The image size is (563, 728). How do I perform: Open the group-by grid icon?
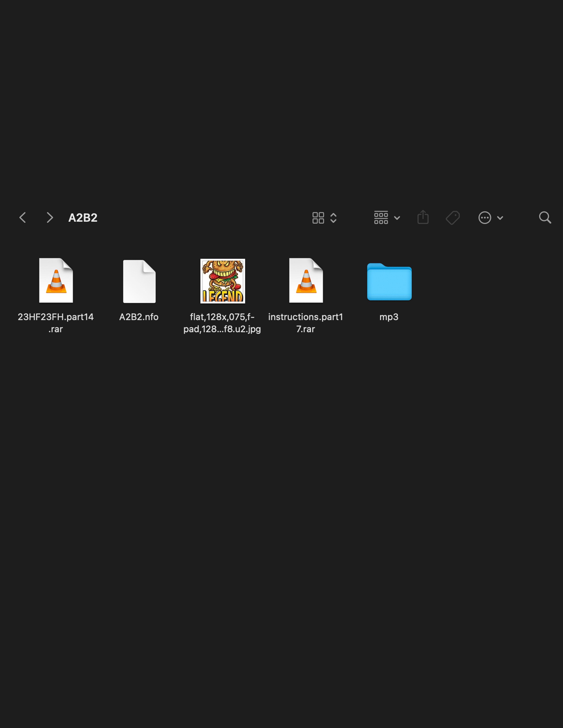(x=381, y=218)
